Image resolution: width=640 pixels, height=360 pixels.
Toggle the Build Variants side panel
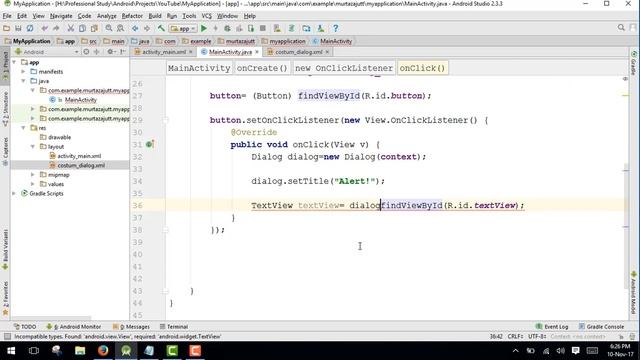(5, 249)
